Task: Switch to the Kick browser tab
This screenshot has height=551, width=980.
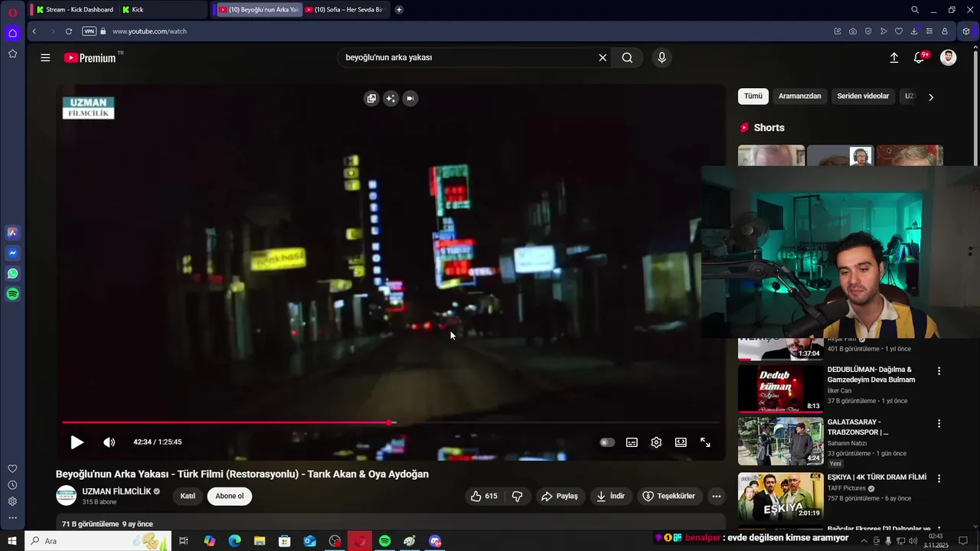Action: point(161,10)
